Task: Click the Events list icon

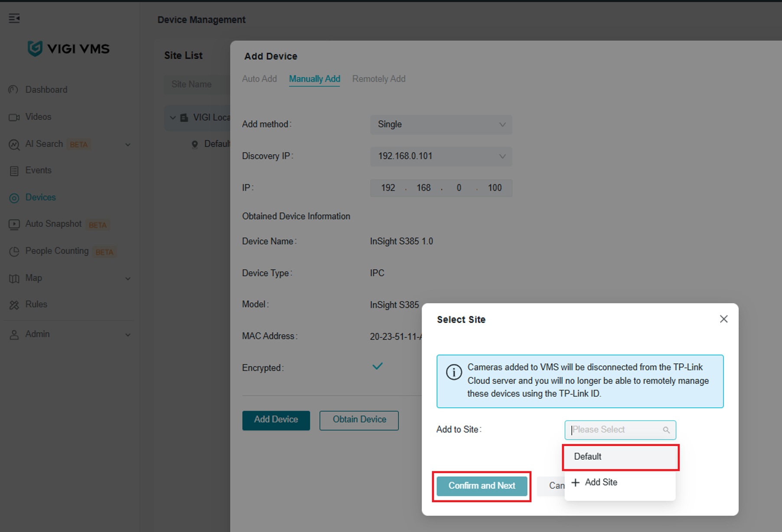Action: (x=14, y=171)
